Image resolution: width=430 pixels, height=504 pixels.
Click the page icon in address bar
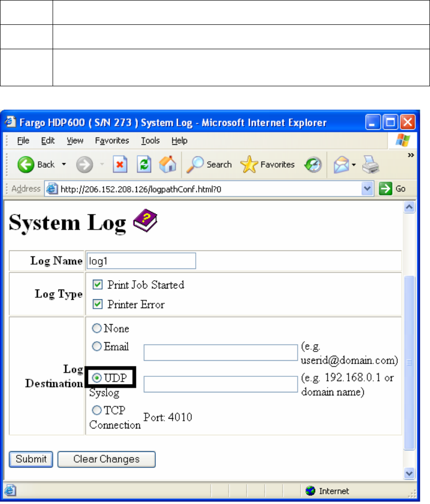pyautogui.click(x=52, y=189)
